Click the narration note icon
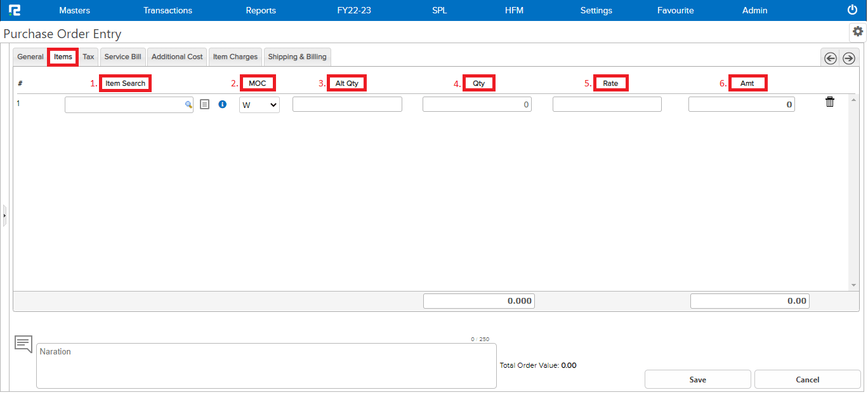The height and width of the screenshot is (397, 868). pyautogui.click(x=23, y=343)
